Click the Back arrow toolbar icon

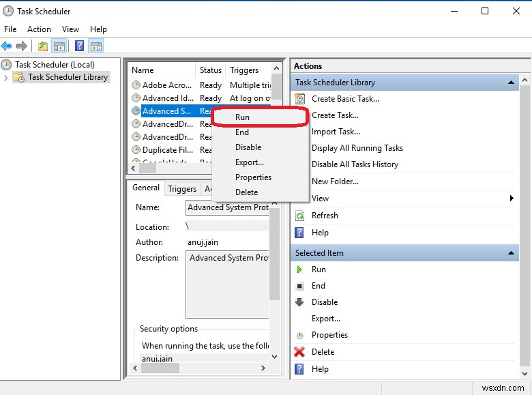click(6, 46)
